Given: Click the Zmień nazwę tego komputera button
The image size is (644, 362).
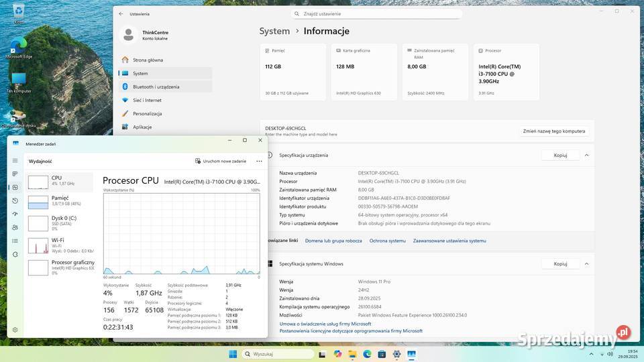Looking at the screenshot, I should 554,131.
